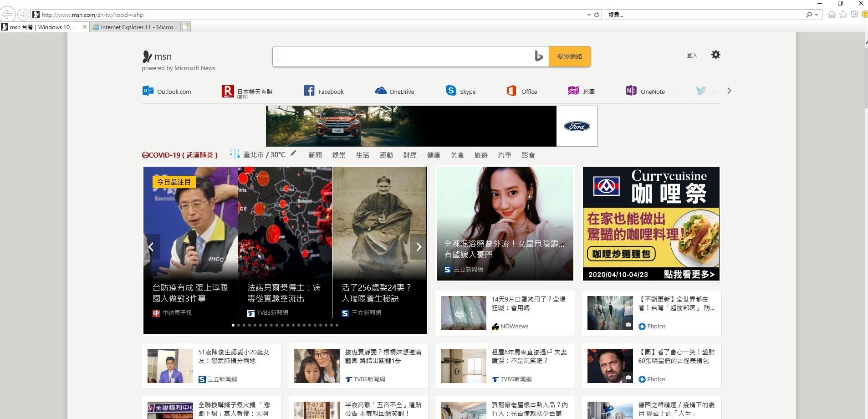
Task: Open the 地圖 maps icon
Action: coord(573,91)
